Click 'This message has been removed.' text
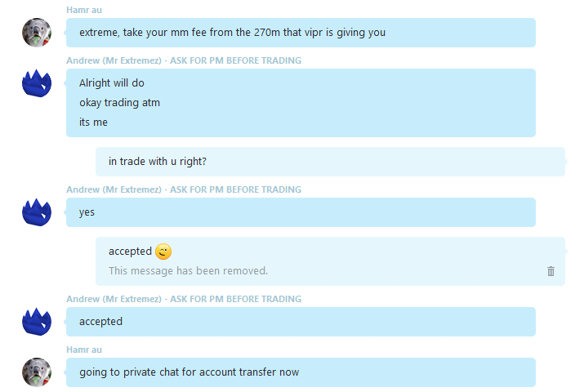Viewport: 584px width, 392px height. click(x=188, y=270)
